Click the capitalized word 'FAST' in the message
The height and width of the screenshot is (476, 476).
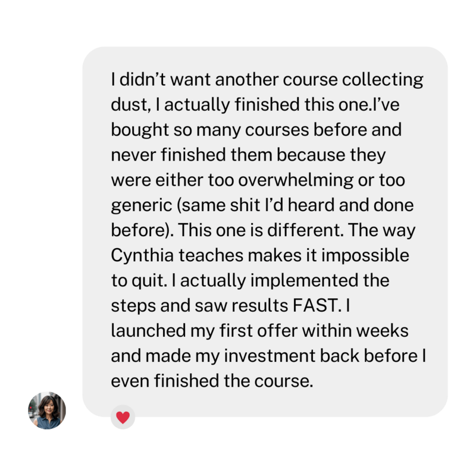point(315,305)
